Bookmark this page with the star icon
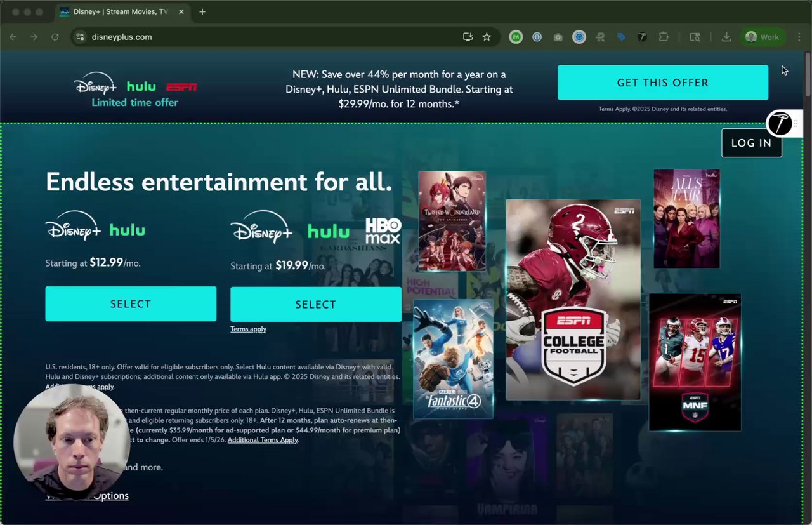 [487, 37]
